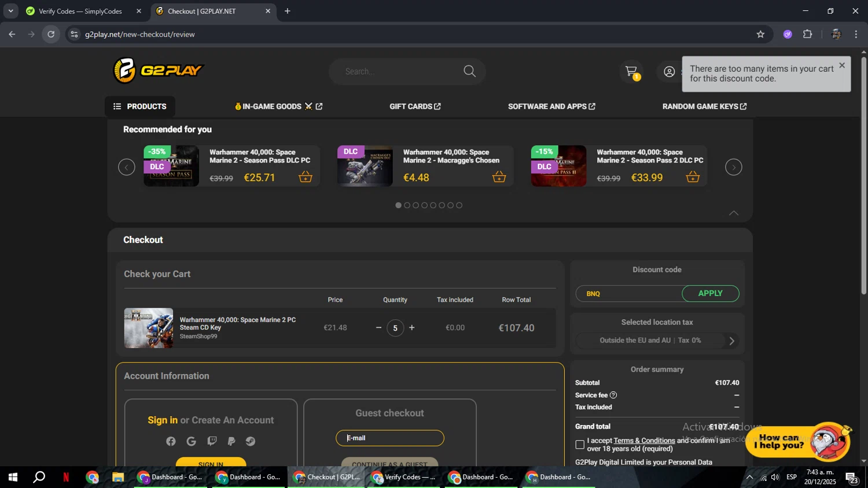Decrease Space Marine 2 quantity
Screen dimensions: 868x488
coord(378,328)
